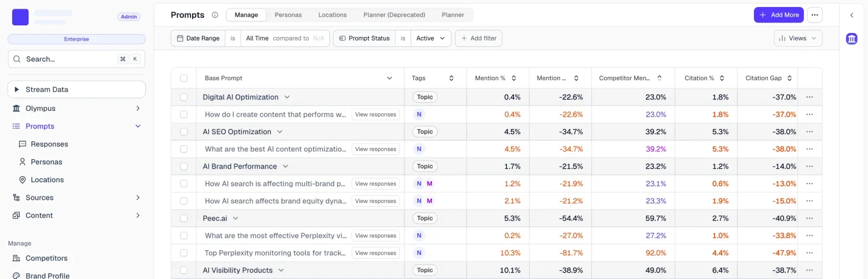Sort by the Citation Gap column arrows
Screen dimensions: 868x279
pyautogui.click(x=790, y=78)
